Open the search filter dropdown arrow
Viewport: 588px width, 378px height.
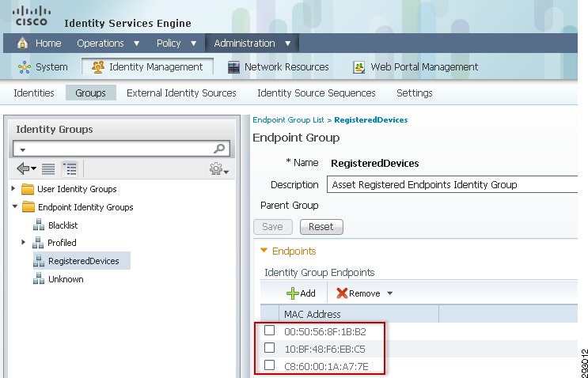click(22, 149)
